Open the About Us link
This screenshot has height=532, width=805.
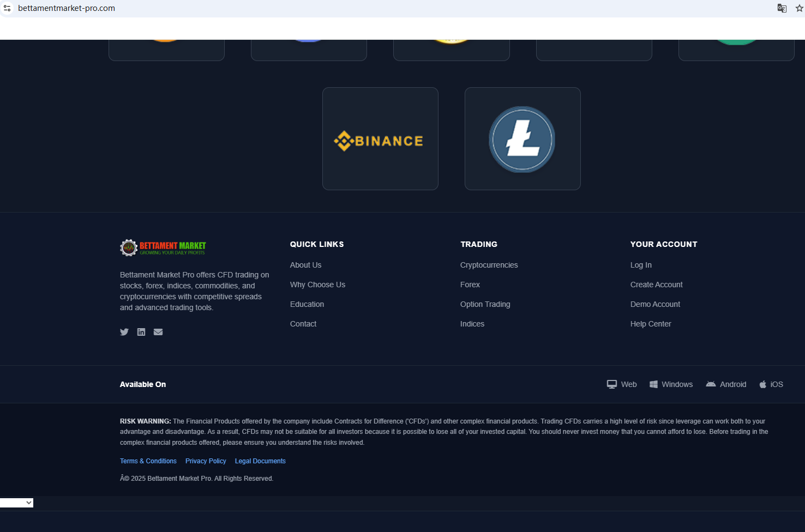305,265
